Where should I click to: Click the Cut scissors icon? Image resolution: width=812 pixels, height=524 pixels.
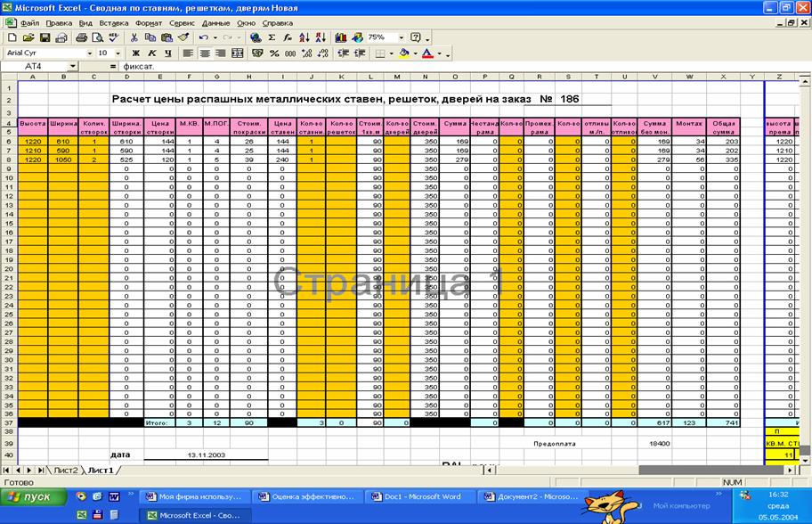pos(134,38)
